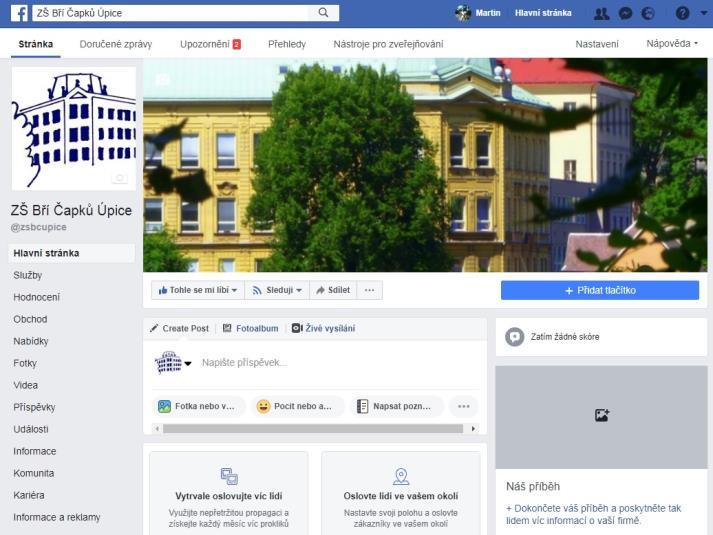The width and height of the screenshot is (713, 535).
Task: Open Upozornění tab
Action: [210, 44]
